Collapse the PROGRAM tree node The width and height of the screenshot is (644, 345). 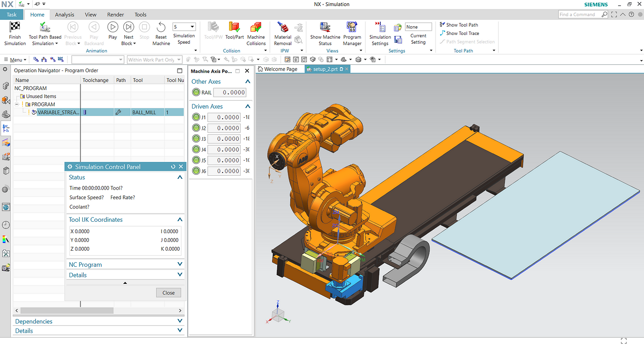click(x=17, y=104)
